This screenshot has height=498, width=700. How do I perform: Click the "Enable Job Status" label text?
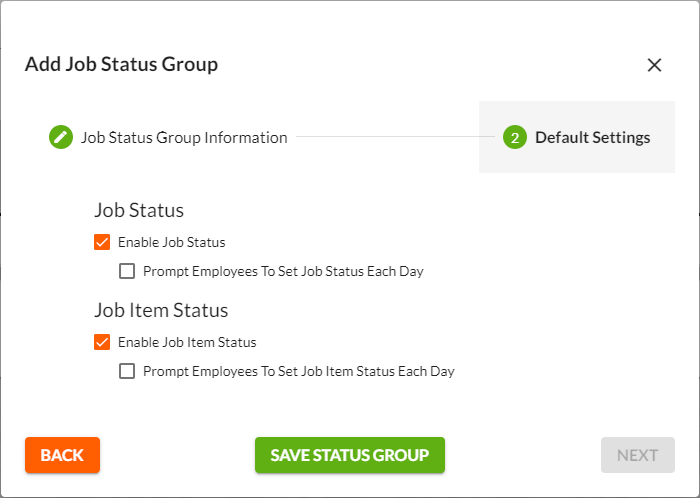click(x=171, y=242)
